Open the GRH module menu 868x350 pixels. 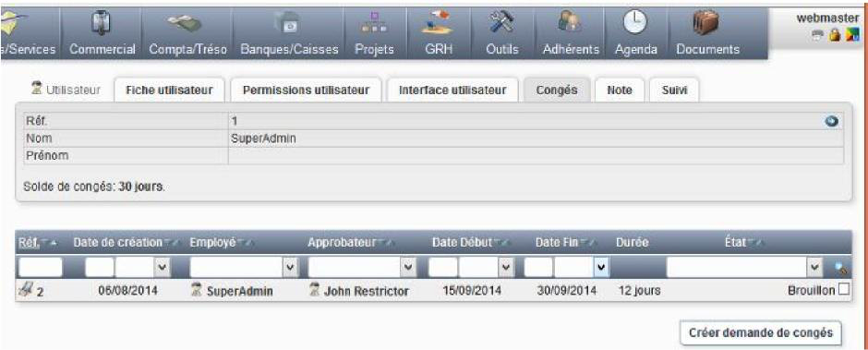click(x=439, y=34)
